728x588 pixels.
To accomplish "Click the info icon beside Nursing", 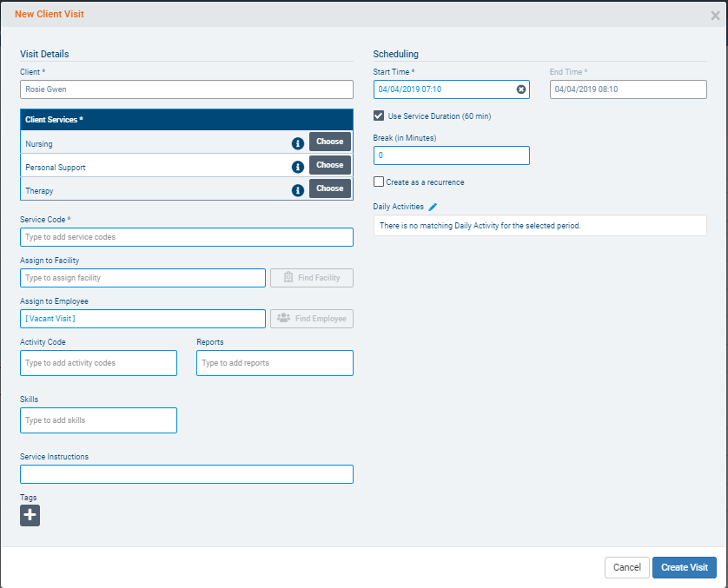I will (x=298, y=142).
